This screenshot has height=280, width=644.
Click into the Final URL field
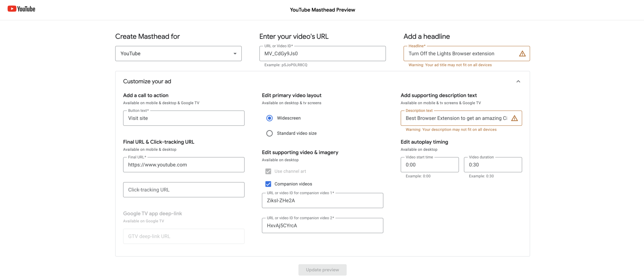pos(184,165)
